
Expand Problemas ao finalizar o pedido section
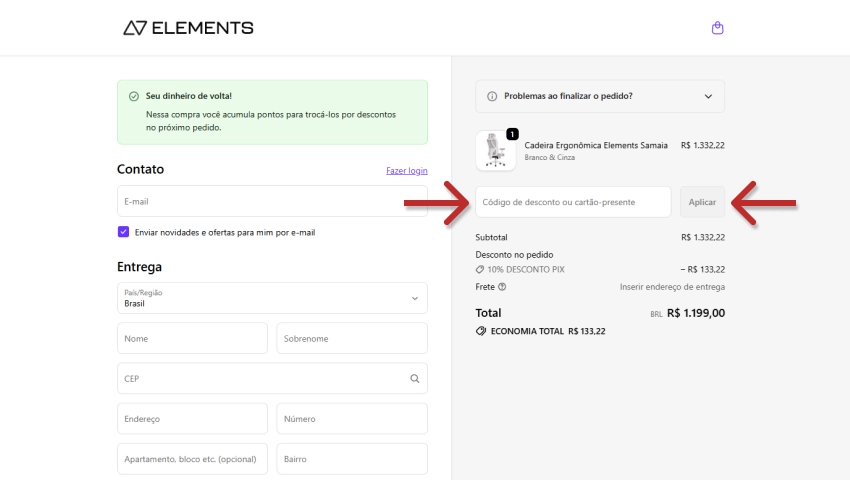(x=600, y=97)
